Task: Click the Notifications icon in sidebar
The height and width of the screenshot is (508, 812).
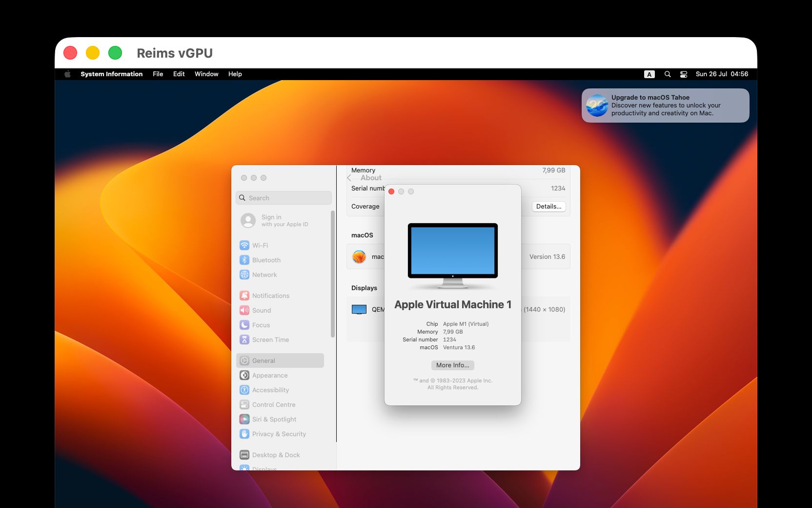Action: pyautogui.click(x=244, y=296)
